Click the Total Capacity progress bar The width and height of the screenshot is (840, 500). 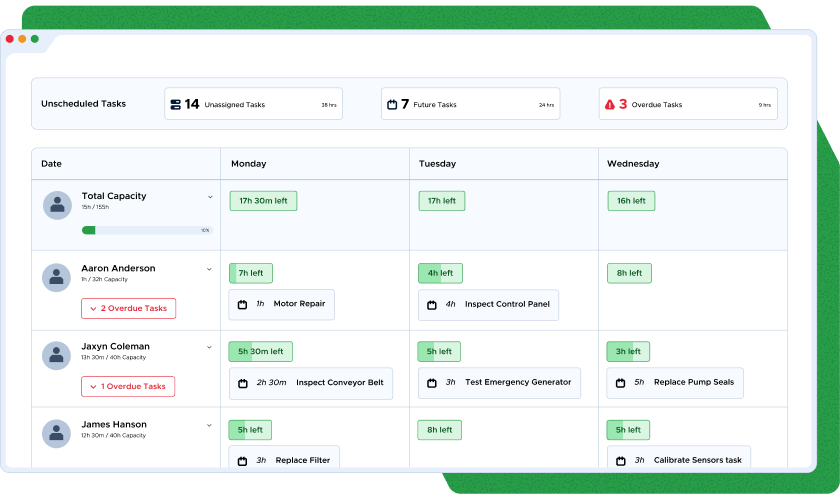tap(146, 230)
